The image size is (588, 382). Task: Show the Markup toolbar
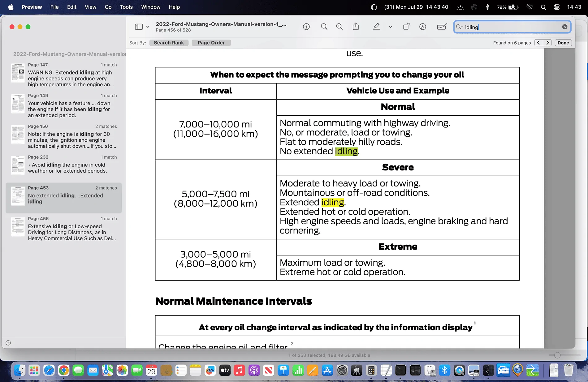coord(423,27)
